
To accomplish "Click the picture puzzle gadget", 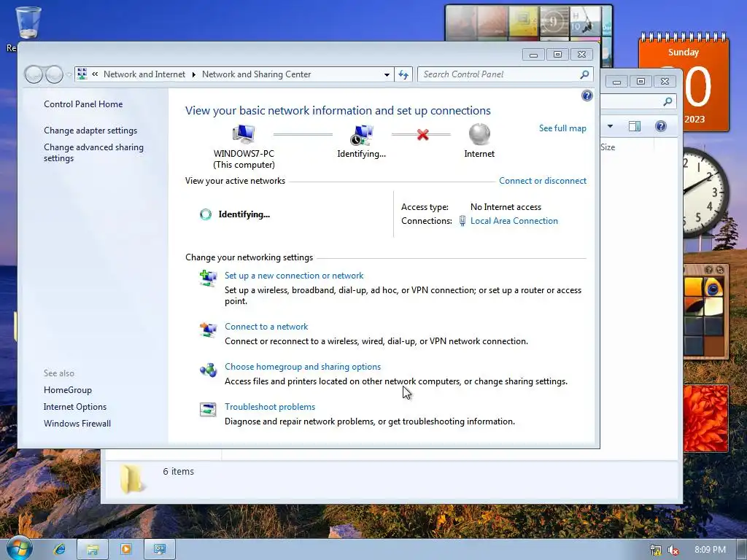I will click(x=706, y=312).
